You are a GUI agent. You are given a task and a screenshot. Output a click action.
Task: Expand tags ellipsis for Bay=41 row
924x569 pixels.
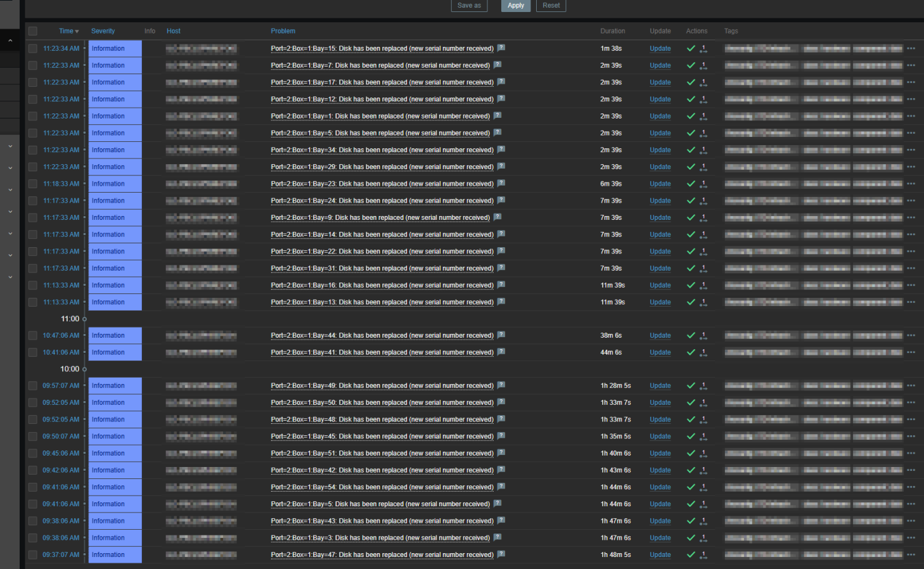pyautogui.click(x=911, y=352)
